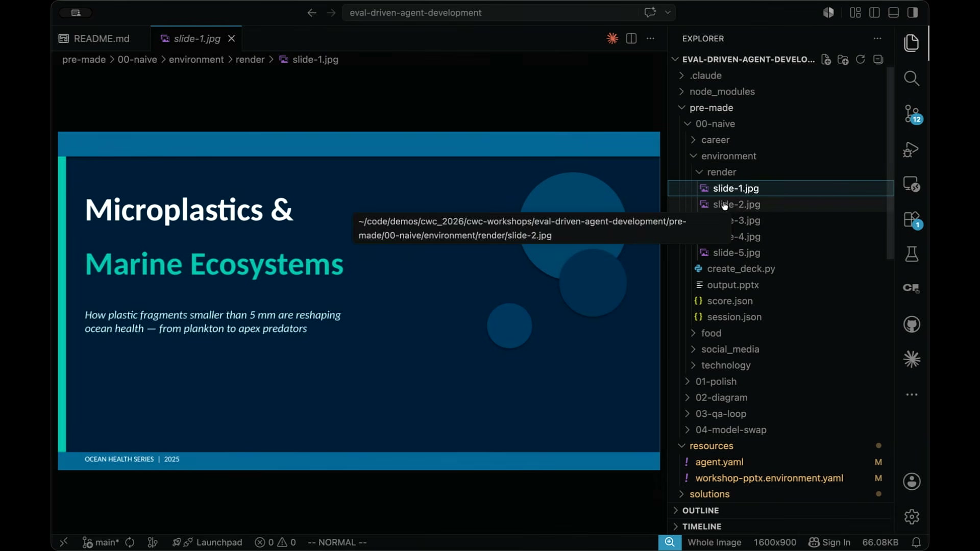The height and width of the screenshot is (551, 980).
Task: Open the Testing flask icon
Action: pyautogui.click(x=912, y=254)
